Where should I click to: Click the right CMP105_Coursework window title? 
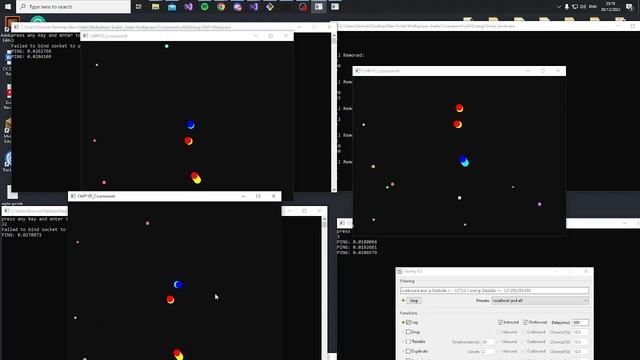(x=380, y=71)
